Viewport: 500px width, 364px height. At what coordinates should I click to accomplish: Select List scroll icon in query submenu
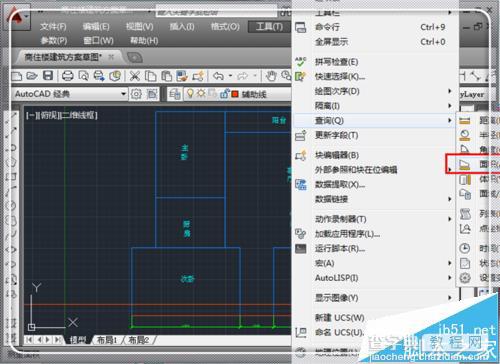tap(465, 214)
